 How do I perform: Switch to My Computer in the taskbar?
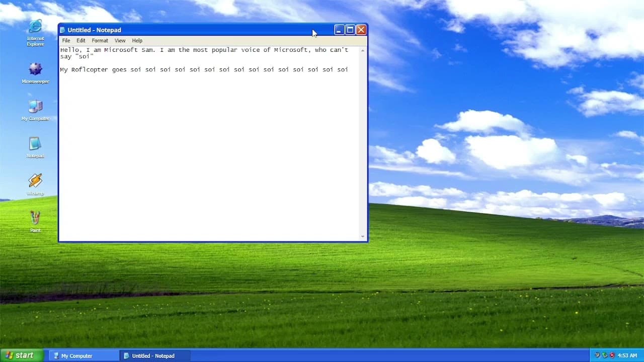click(x=85, y=356)
